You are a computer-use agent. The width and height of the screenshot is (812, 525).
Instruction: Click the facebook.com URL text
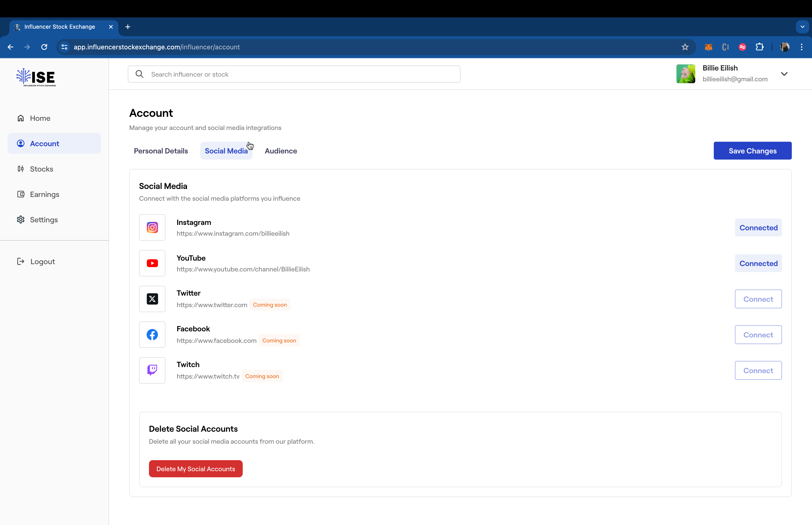(x=216, y=341)
